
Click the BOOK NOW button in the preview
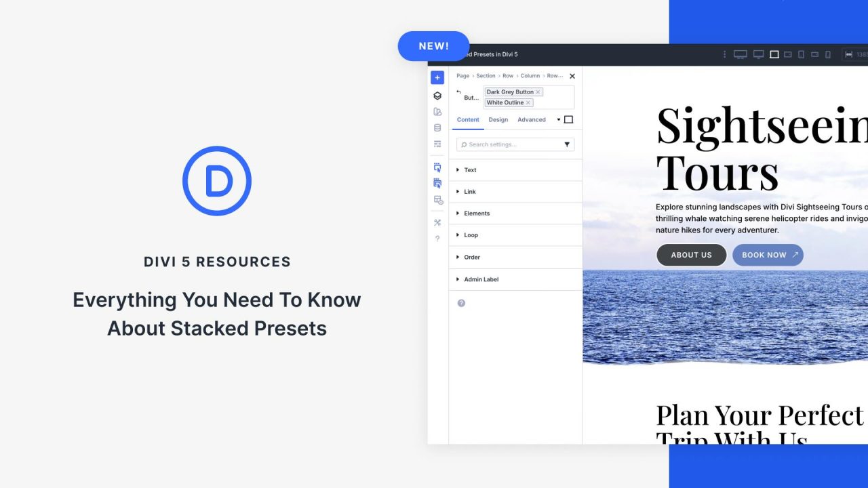pyautogui.click(x=768, y=255)
